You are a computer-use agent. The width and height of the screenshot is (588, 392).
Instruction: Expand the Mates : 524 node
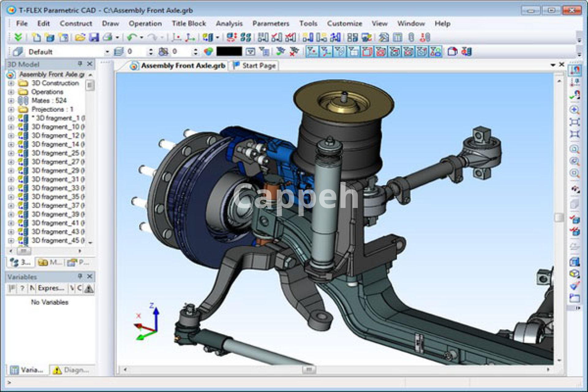(x=11, y=101)
